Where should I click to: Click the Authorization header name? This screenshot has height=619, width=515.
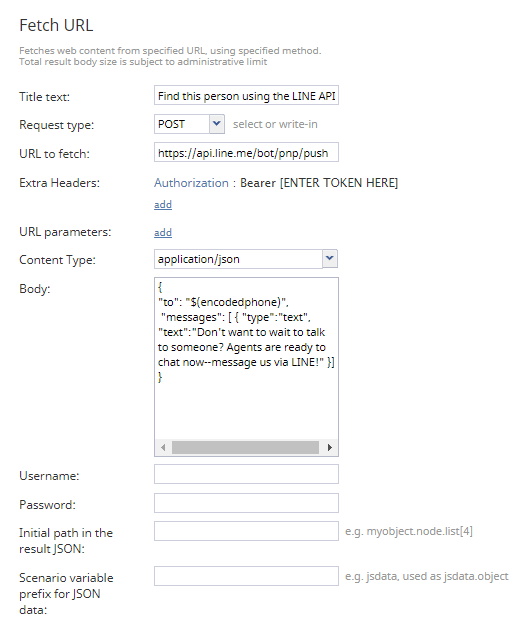tap(191, 183)
